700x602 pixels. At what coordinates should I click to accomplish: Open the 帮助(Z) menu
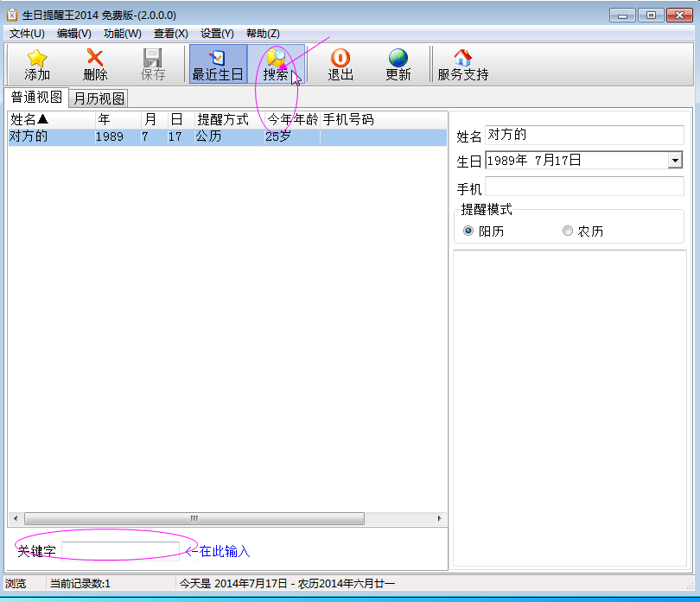coord(263,34)
